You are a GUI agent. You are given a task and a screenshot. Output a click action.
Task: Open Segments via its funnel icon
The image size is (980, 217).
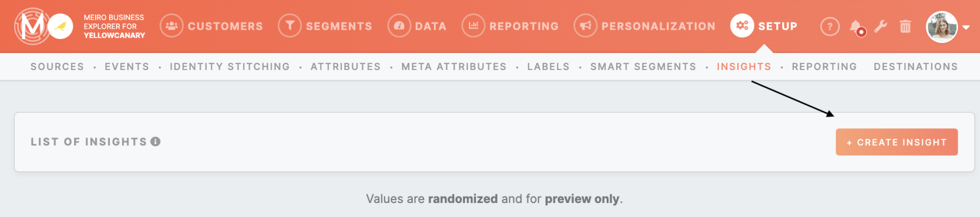click(x=290, y=26)
